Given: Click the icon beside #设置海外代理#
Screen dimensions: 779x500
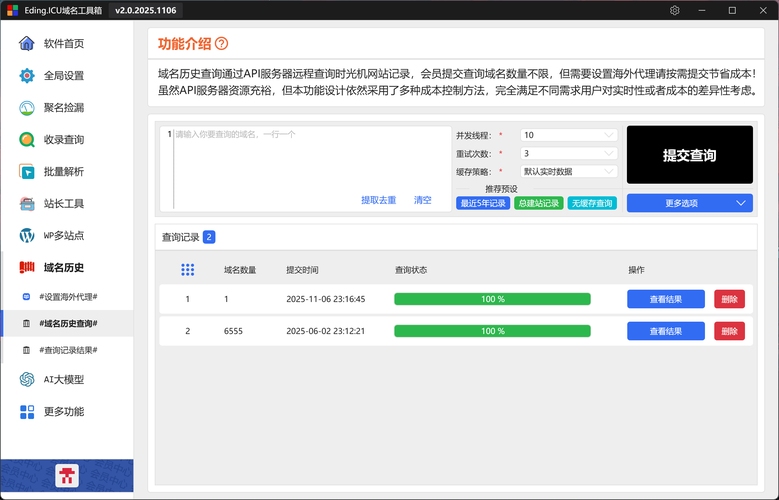Looking at the screenshot, I should tap(26, 297).
